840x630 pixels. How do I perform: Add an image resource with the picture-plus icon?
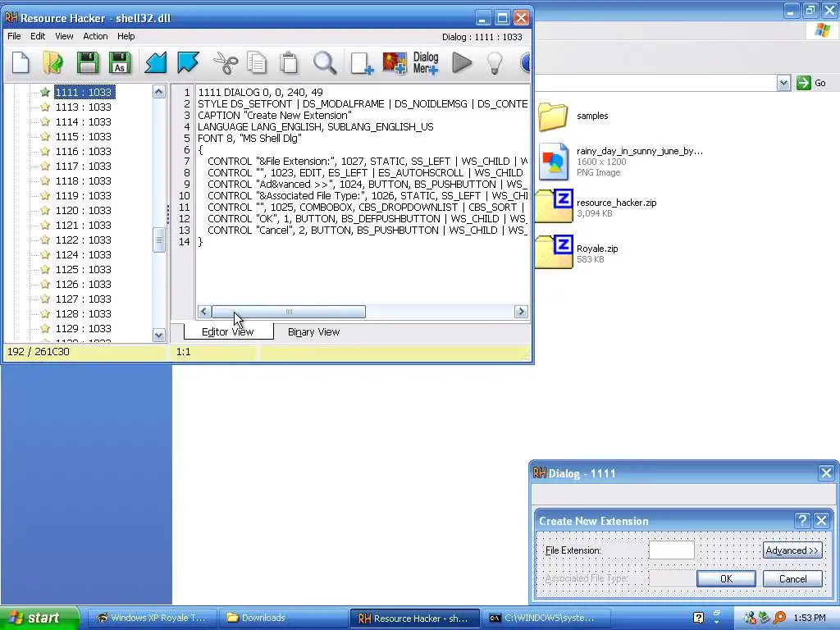pos(395,62)
